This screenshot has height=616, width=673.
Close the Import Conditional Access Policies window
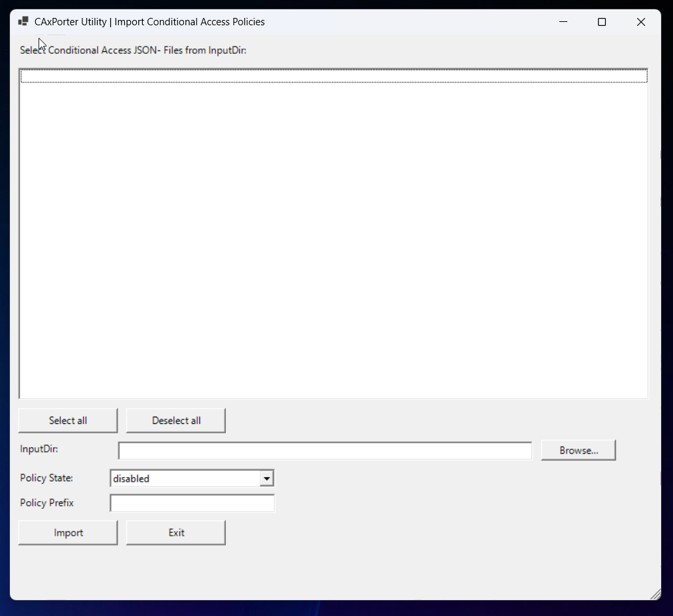click(x=640, y=22)
